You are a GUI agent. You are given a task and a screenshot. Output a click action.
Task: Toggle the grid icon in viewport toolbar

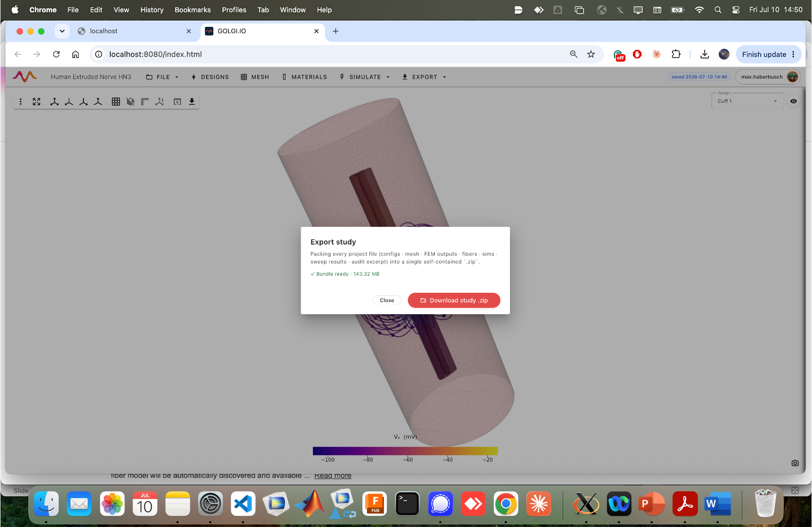pos(116,101)
